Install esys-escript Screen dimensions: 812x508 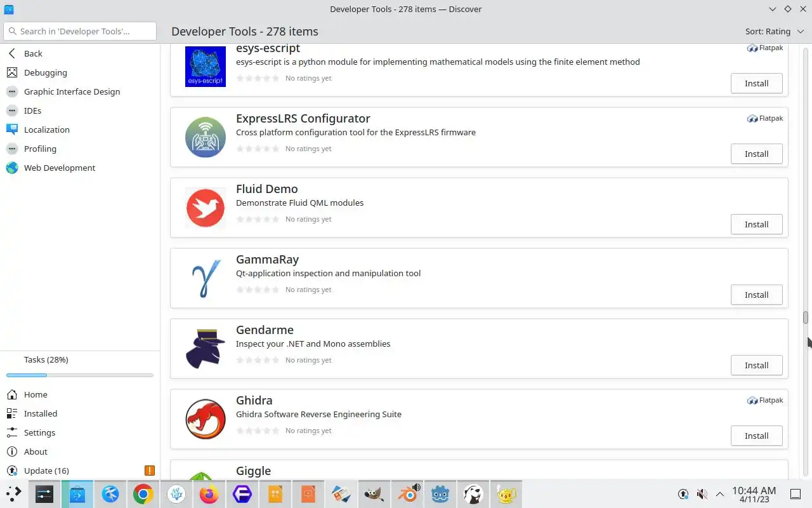(756, 83)
